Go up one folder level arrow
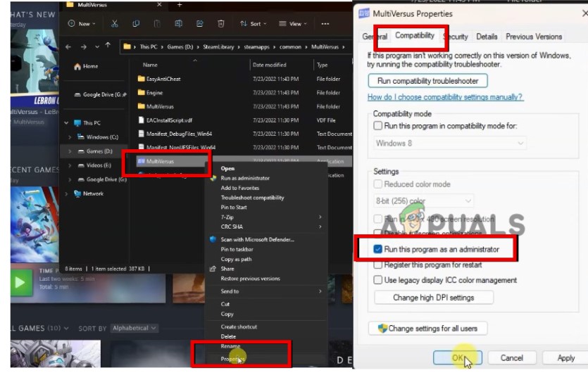The image size is (588, 380). click(x=108, y=45)
